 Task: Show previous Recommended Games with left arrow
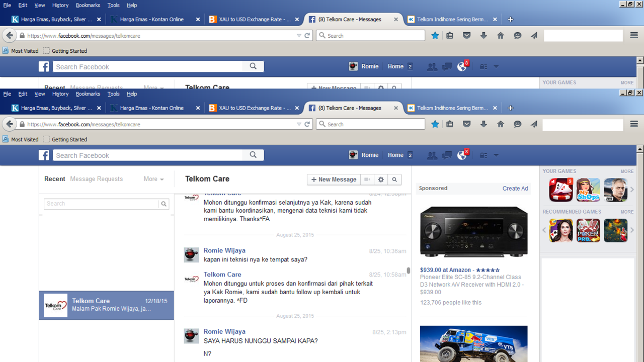coord(544,230)
